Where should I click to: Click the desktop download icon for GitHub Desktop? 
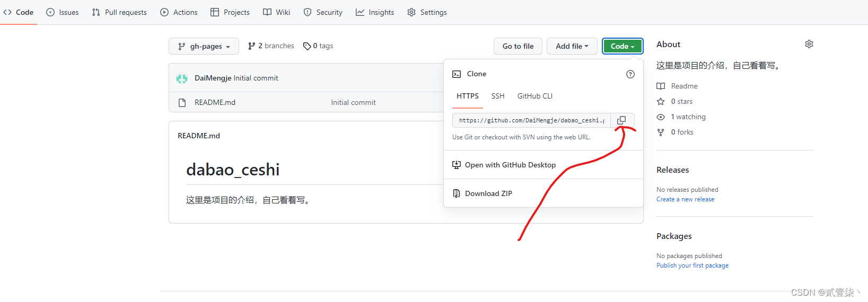(457, 165)
